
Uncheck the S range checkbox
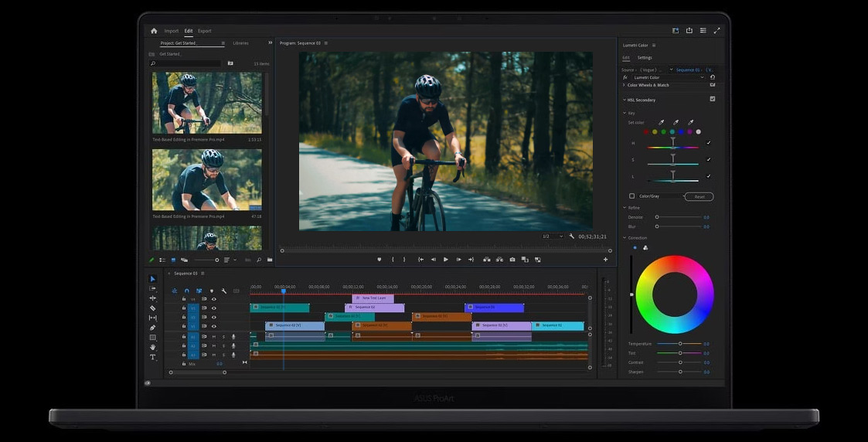point(709,159)
